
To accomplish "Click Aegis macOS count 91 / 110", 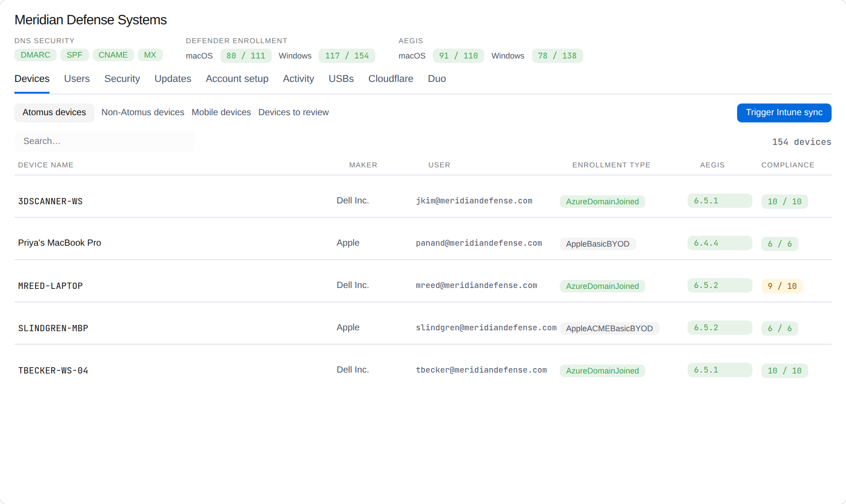I will pyautogui.click(x=459, y=56).
